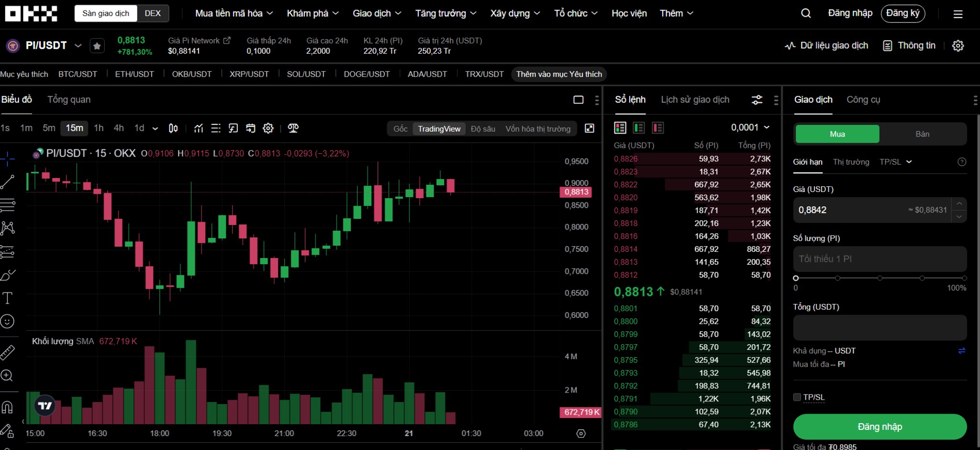Select 4h chart timeframe
Image resolution: width=980 pixels, height=450 pixels.
pyautogui.click(x=119, y=128)
